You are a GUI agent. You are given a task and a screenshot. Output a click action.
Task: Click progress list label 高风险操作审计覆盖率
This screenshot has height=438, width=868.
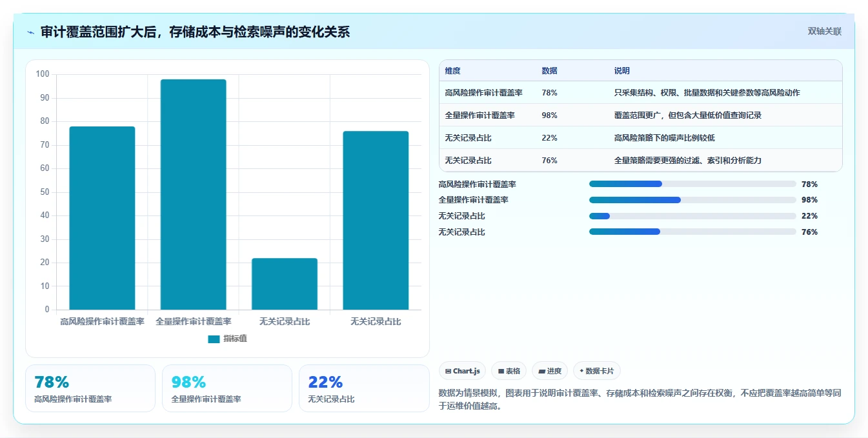[x=478, y=184]
